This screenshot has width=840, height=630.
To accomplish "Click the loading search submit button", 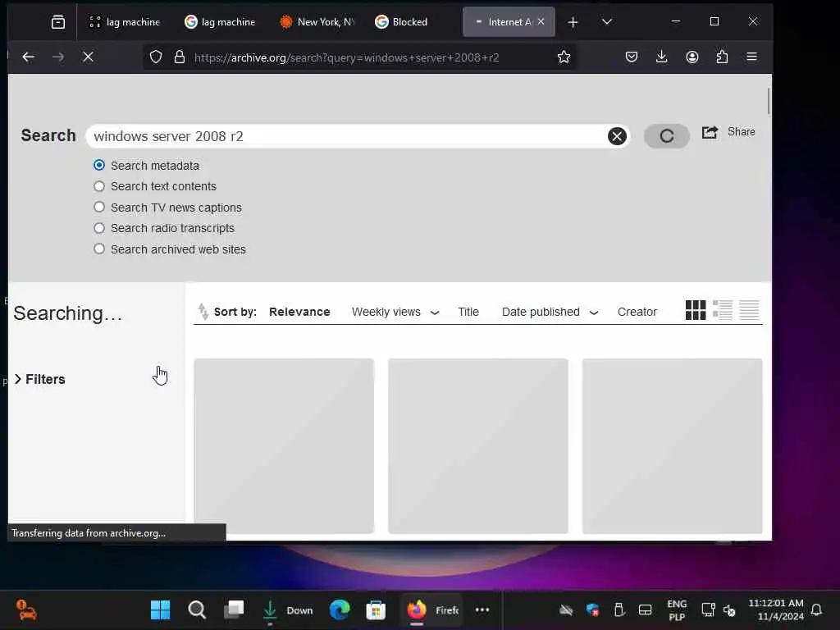I will [666, 136].
